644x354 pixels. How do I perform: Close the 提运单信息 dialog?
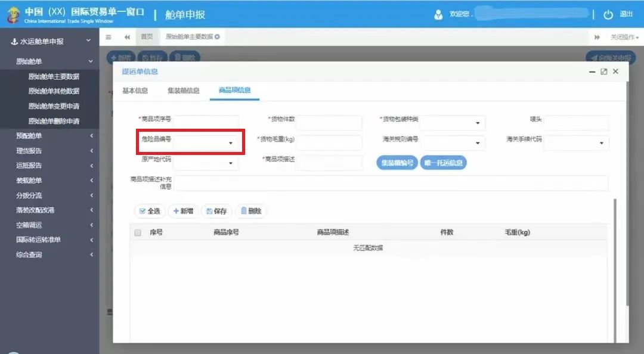(615, 72)
